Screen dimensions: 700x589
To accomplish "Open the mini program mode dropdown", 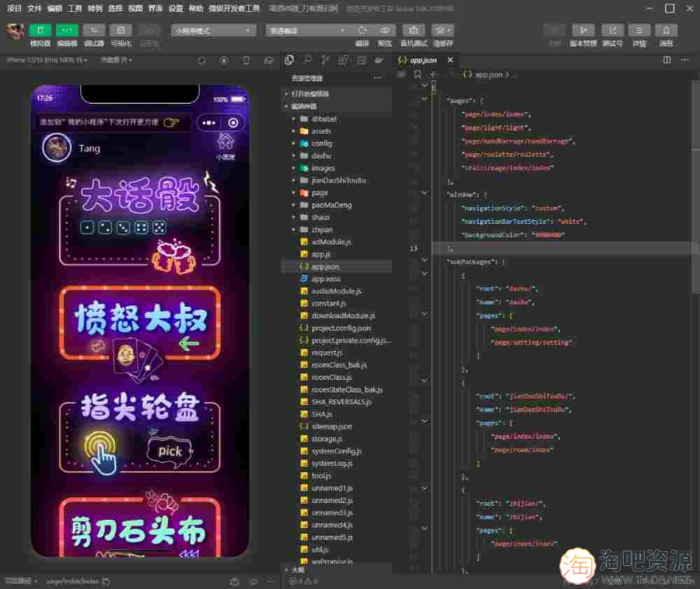I will 213,31.
